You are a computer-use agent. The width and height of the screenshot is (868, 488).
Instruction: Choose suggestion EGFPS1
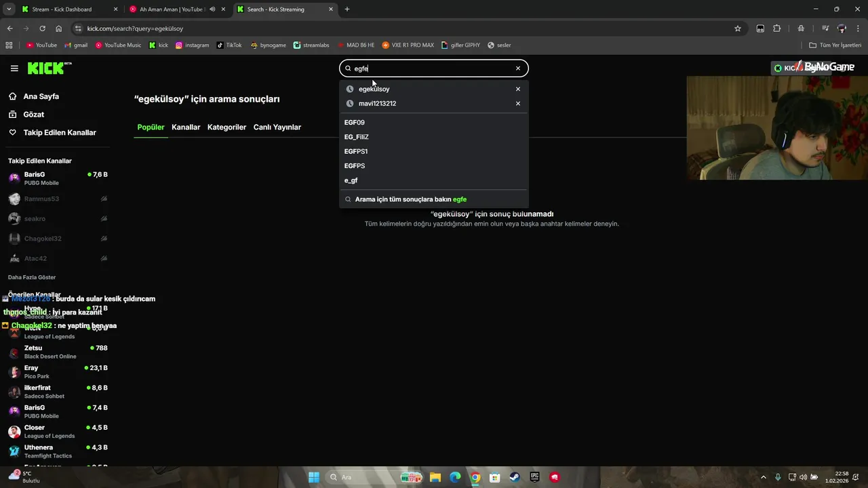[x=356, y=151]
